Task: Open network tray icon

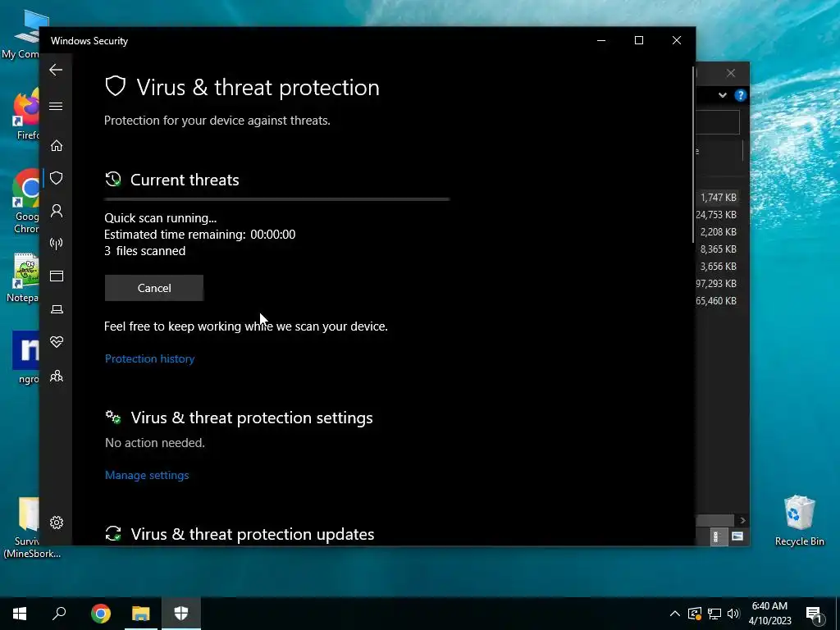Action: [x=714, y=614]
